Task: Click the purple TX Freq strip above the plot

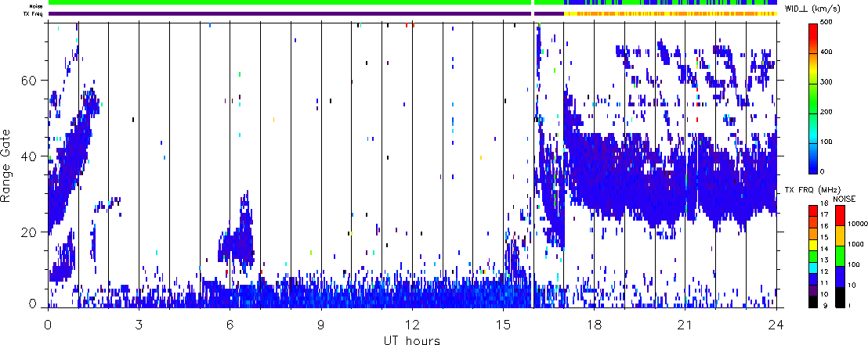Action: (290, 13)
